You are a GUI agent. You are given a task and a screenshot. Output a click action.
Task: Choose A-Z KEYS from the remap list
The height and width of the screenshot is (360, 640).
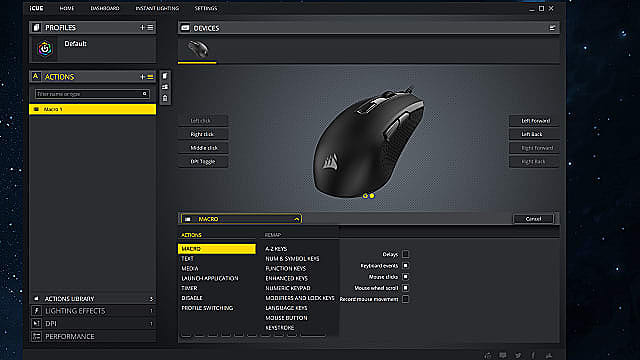click(276, 249)
